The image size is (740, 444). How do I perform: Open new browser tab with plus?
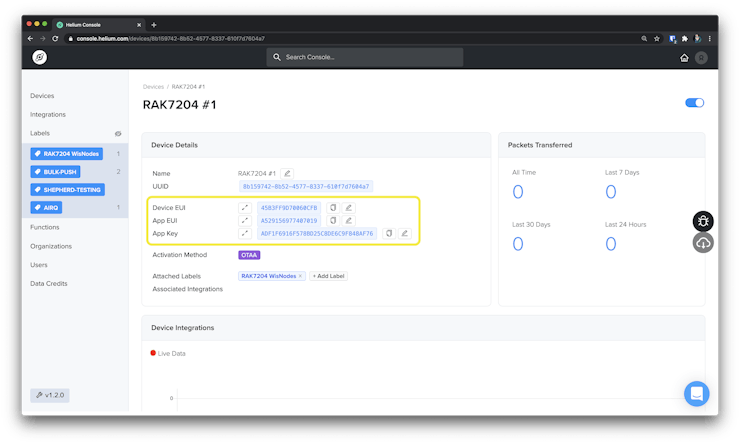tap(154, 25)
